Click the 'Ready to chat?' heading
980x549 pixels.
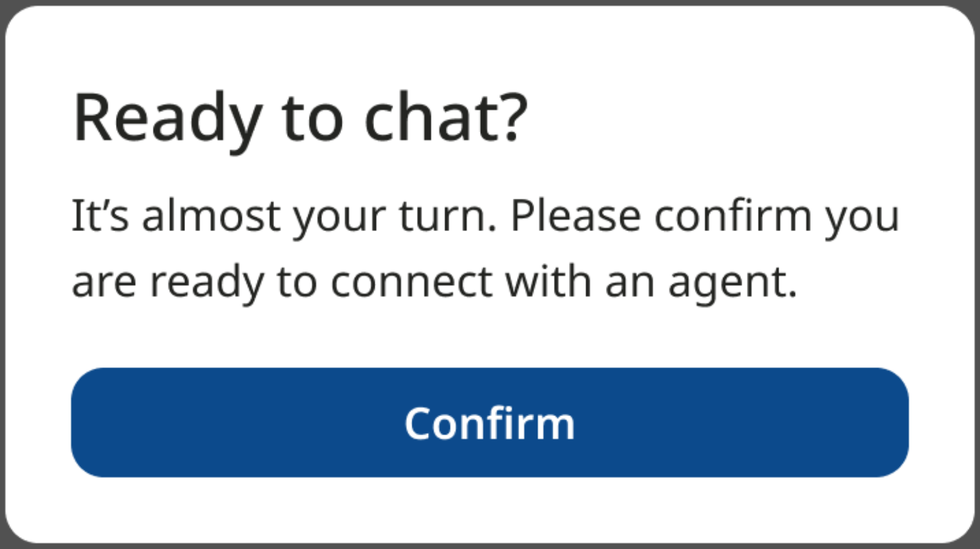[x=300, y=118]
